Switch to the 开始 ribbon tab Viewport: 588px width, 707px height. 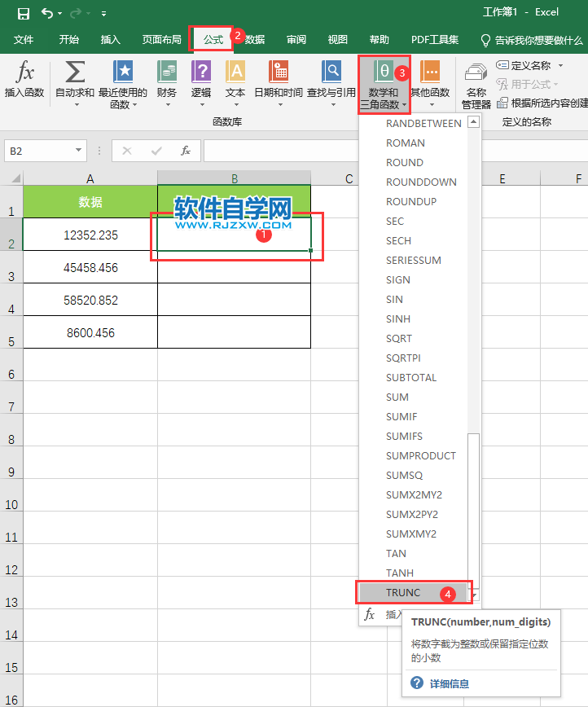point(68,40)
